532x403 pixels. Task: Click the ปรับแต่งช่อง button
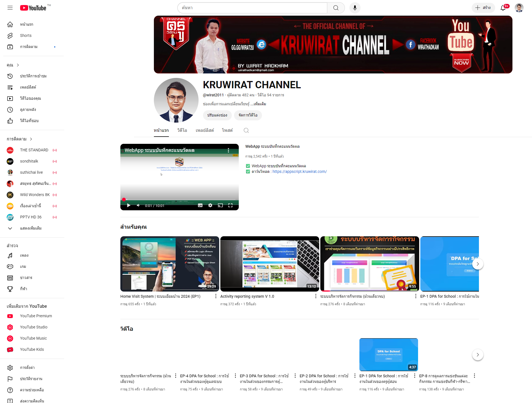(217, 115)
